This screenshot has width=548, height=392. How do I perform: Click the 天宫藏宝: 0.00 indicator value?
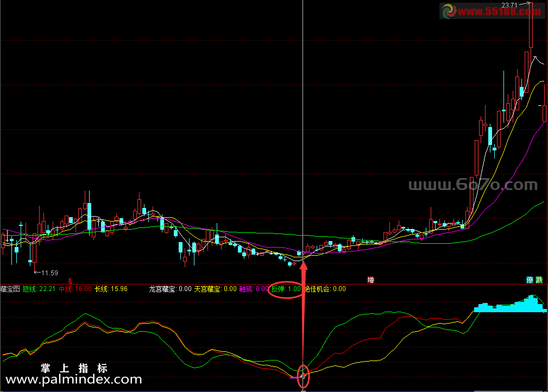pyautogui.click(x=215, y=289)
